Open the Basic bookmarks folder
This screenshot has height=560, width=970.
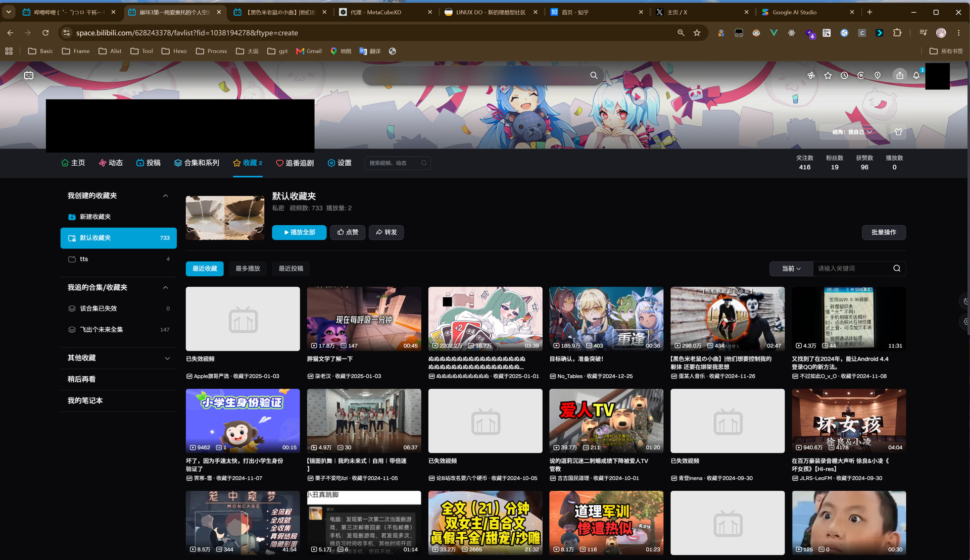pos(40,51)
